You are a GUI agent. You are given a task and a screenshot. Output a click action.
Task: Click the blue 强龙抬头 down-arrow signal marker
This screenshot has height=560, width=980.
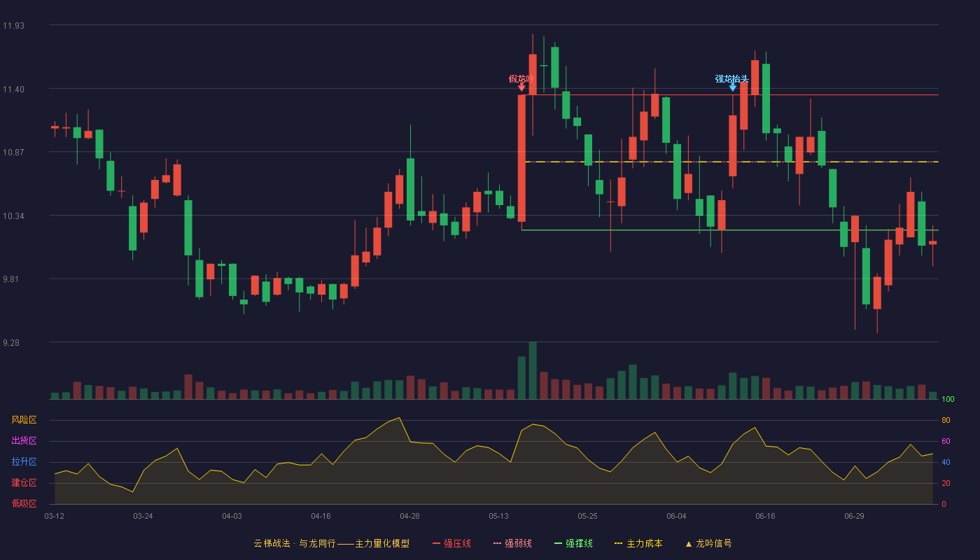point(733,87)
